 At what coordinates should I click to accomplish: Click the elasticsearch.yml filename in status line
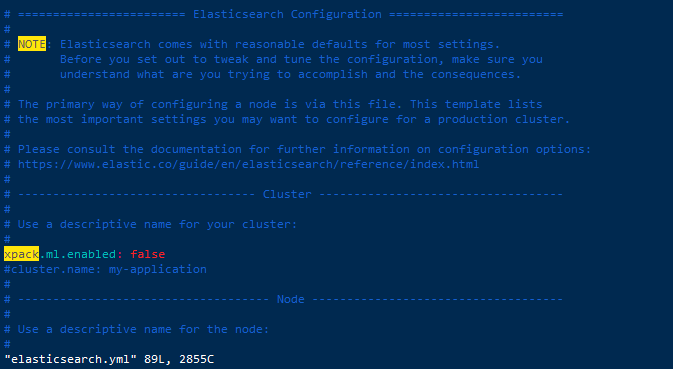pos(70,359)
